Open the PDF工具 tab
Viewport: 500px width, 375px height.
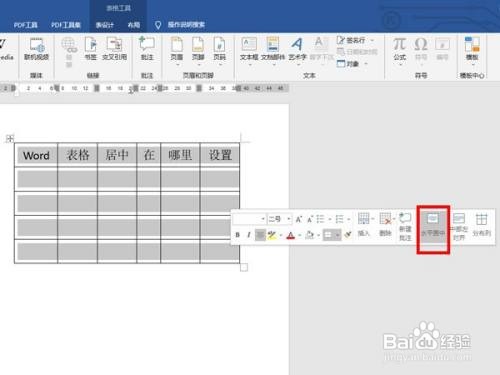pos(26,25)
